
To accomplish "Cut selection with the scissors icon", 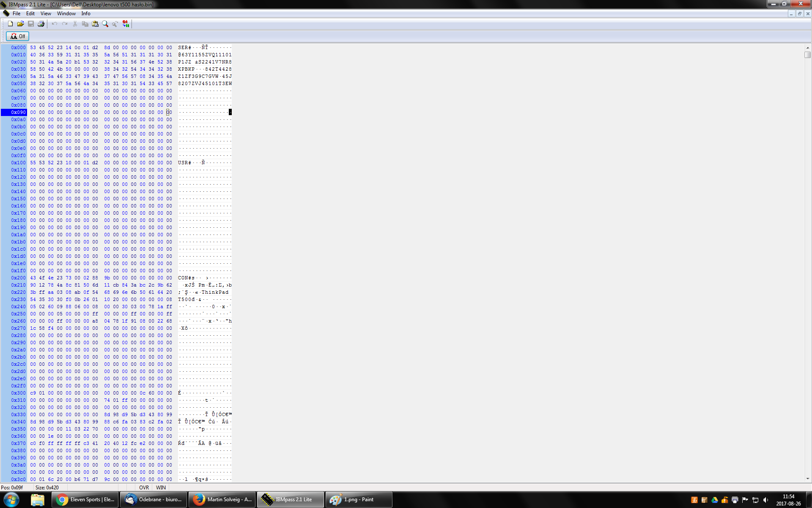I will tap(75, 24).
